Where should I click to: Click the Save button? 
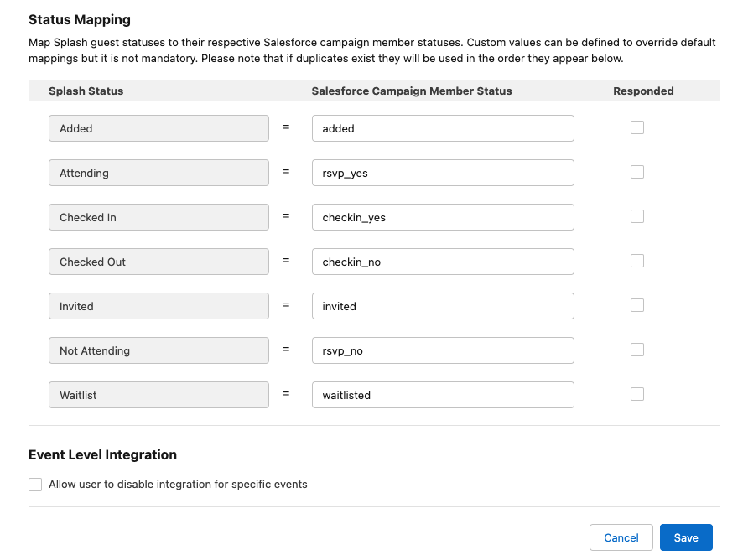686,537
